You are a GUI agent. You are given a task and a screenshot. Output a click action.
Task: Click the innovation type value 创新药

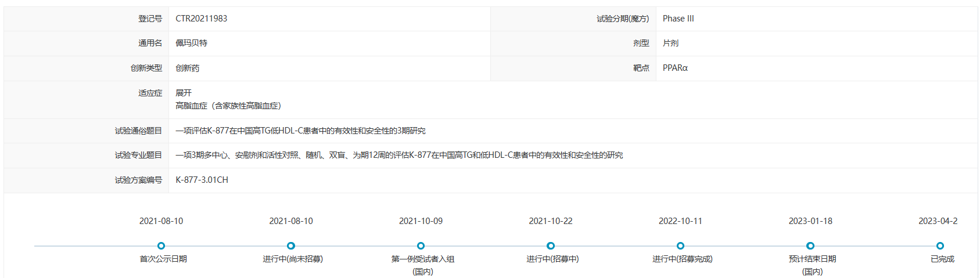[x=188, y=68]
